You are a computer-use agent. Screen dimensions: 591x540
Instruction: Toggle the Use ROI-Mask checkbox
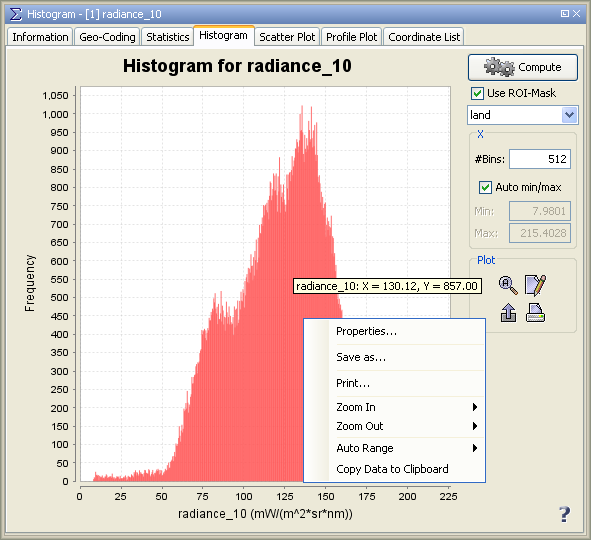pos(477,93)
